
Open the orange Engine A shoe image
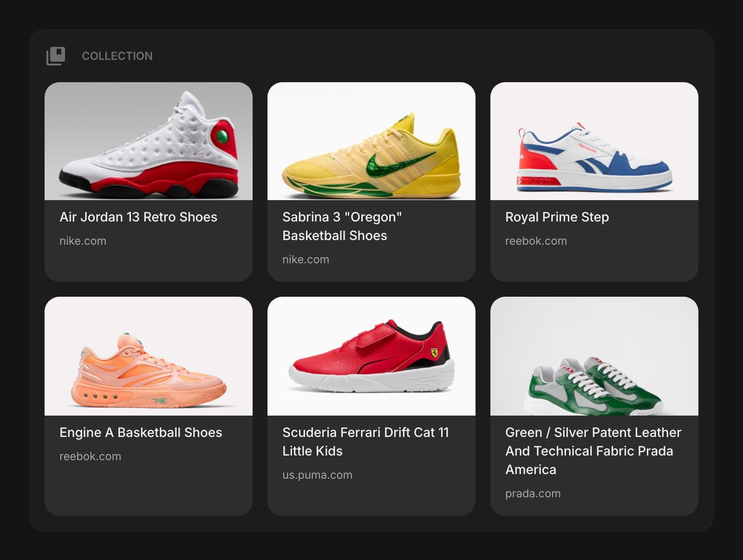tap(149, 356)
